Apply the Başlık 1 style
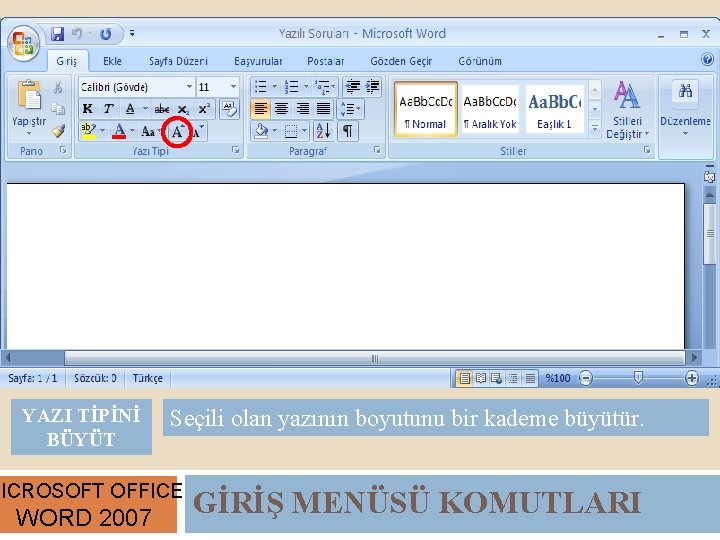 pos(554,109)
